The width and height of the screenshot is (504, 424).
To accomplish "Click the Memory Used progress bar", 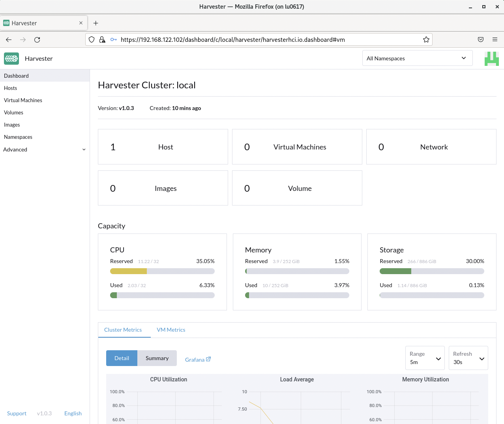I will click(297, 295).
